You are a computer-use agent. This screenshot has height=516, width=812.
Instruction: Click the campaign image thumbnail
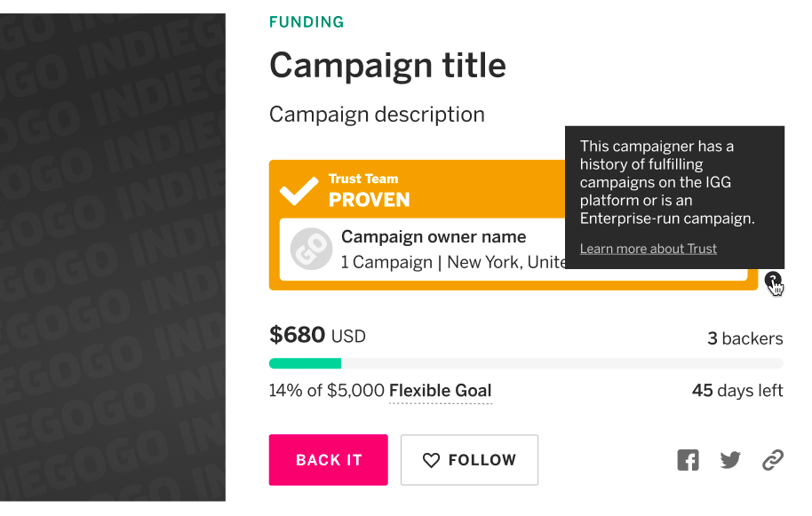113,258
